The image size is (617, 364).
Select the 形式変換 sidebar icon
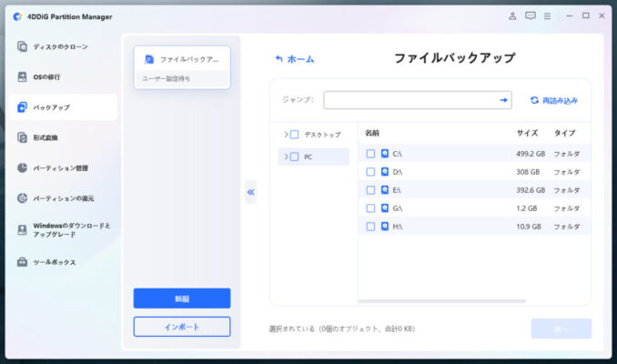coord(22,137)
